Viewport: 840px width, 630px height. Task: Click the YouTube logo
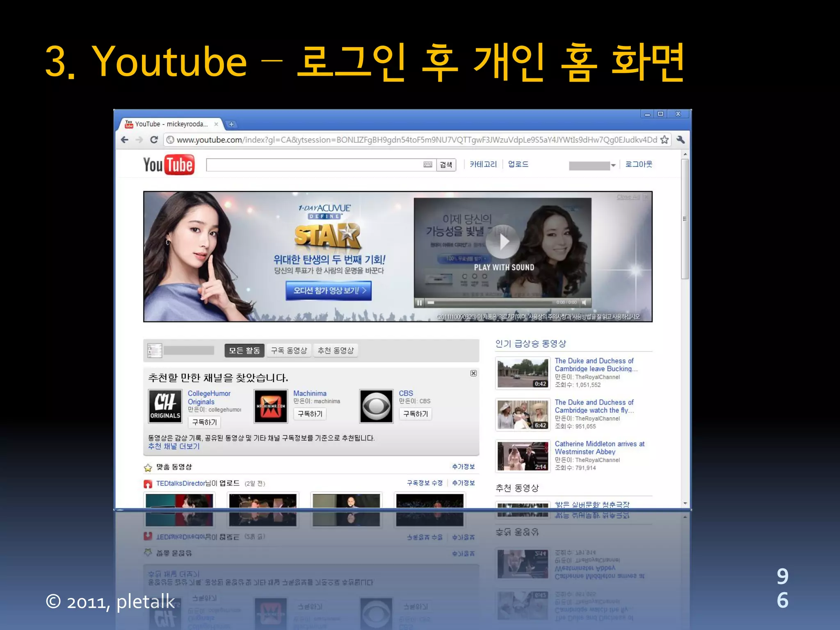[x=169, y=165]
